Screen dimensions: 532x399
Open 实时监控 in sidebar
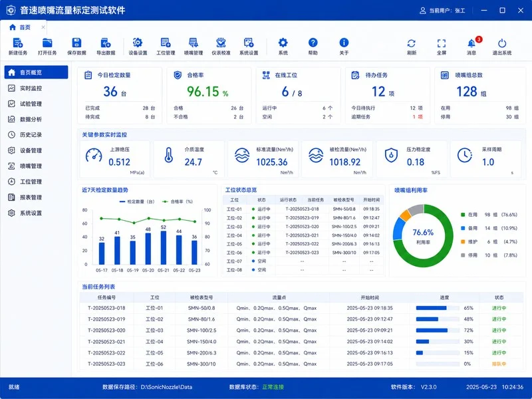coord(36,88)
